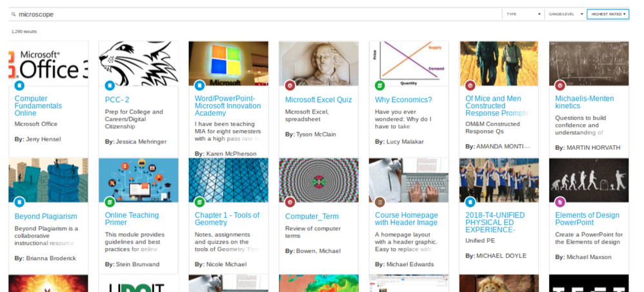Open the Michaelis-Menten kinetics link
This screenshot has width=644, height=292.
tap(585, 102)
